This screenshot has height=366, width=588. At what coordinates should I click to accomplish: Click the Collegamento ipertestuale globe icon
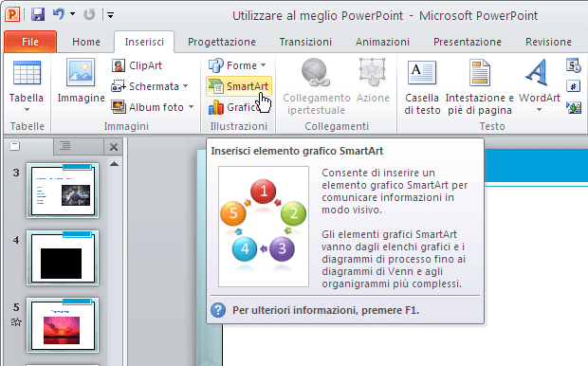pos(316,72)
